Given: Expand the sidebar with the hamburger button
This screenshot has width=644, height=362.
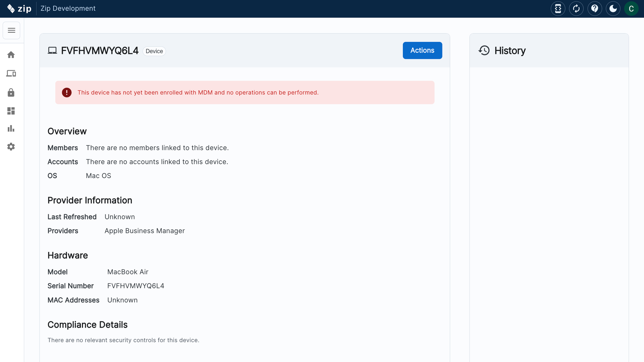Looking at the screenshot, I should [x=11, y=31].
